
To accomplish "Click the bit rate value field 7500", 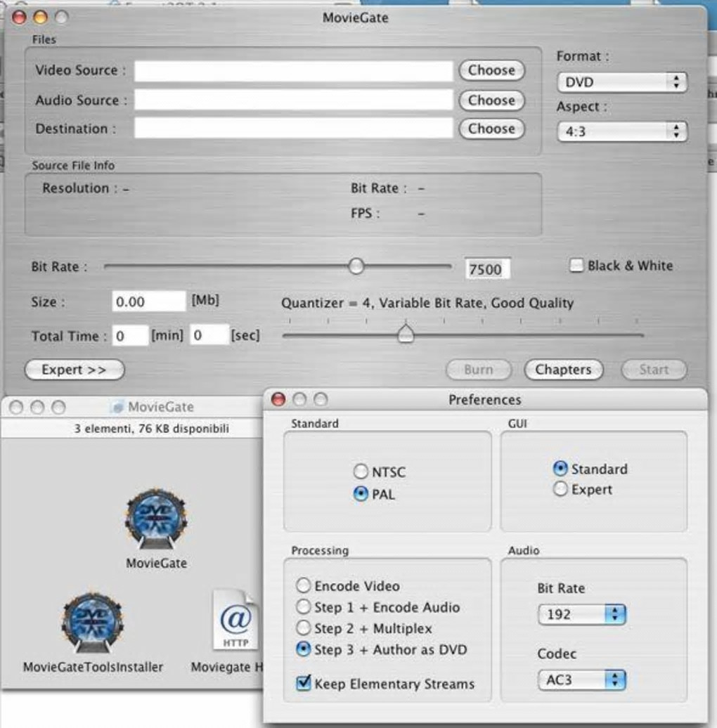I will [x=488, y=269].
